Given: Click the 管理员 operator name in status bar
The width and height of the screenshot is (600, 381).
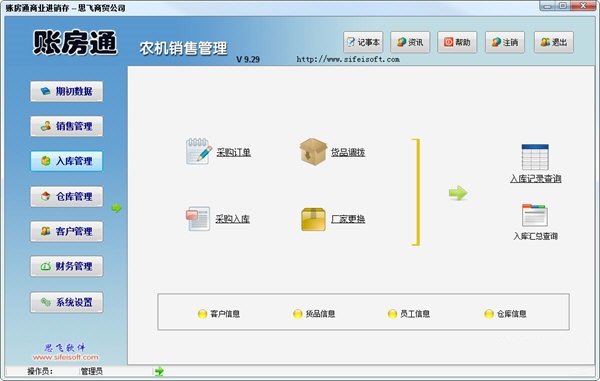Looking at the screenshot, I should (91, 371).
